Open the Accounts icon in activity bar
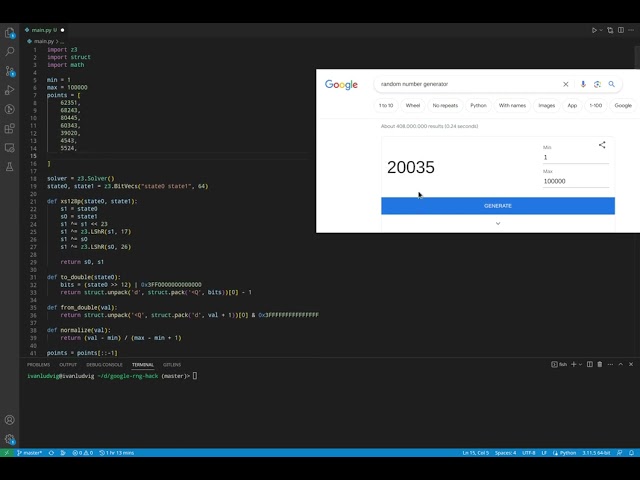The height and width of the screenshot is (480, 640). (9, 420)
